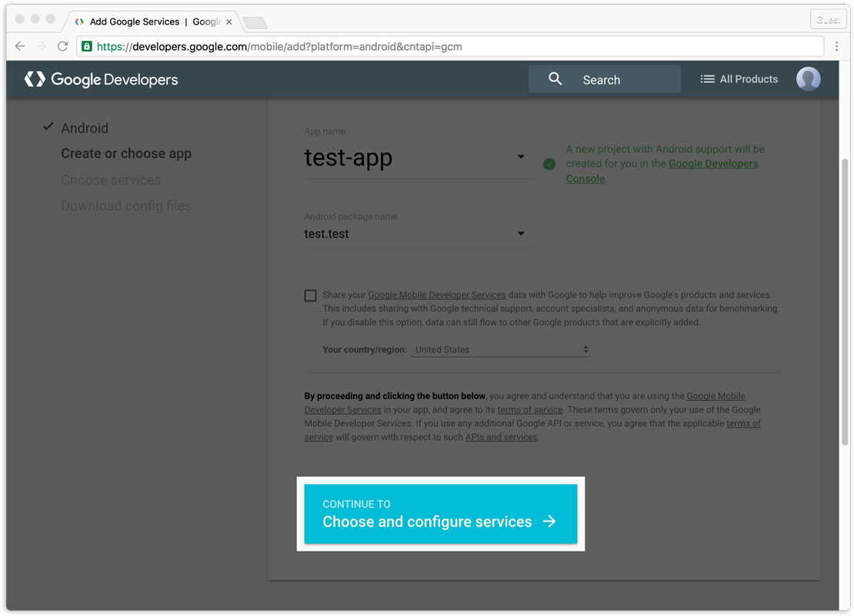The width and height of the screenshot is (854, 616).
Task: Open the user account avatar
Action: click(x=809, y=79)
